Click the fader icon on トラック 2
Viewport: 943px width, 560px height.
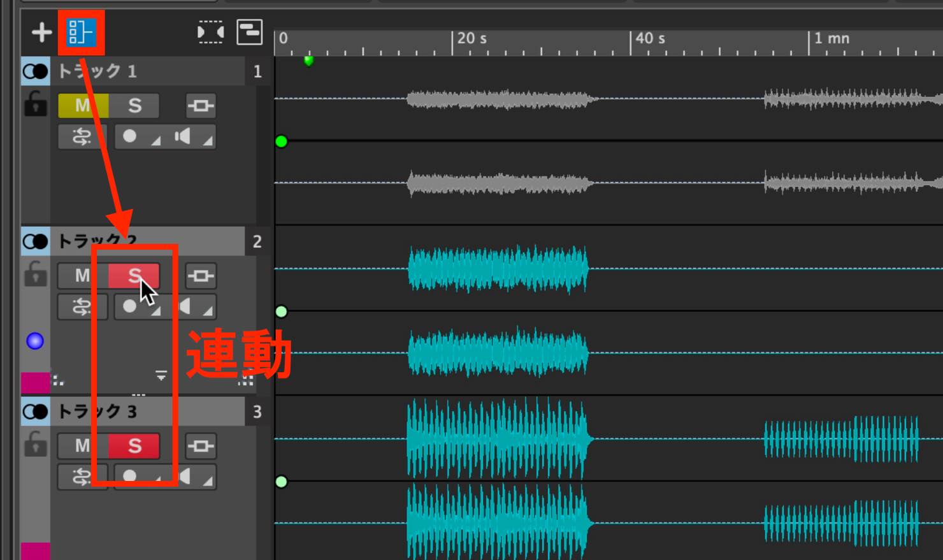pos(201,276)
